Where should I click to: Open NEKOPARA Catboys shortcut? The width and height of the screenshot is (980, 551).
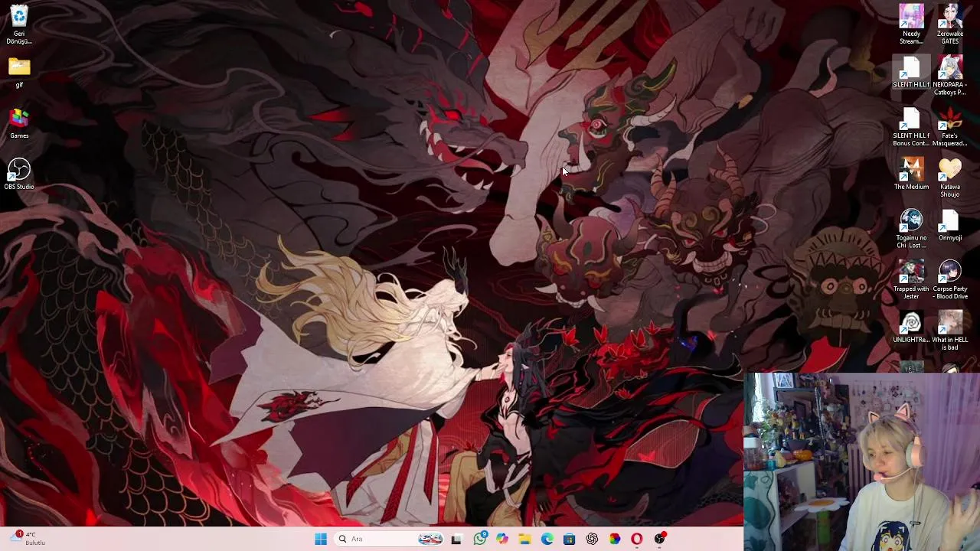pos(950,76)
